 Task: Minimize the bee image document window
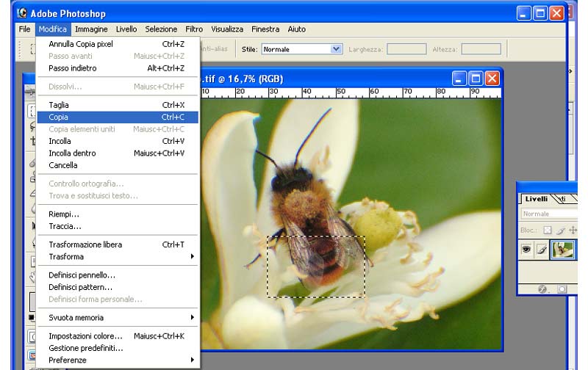coord(459,79)
